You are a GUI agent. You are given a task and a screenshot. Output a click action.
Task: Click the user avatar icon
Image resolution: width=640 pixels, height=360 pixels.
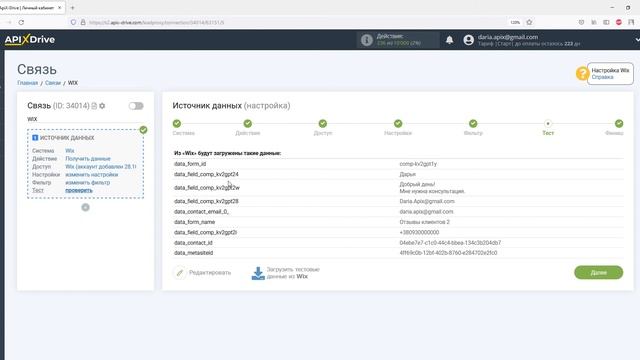pyautogui.click(x=469, y=40)
